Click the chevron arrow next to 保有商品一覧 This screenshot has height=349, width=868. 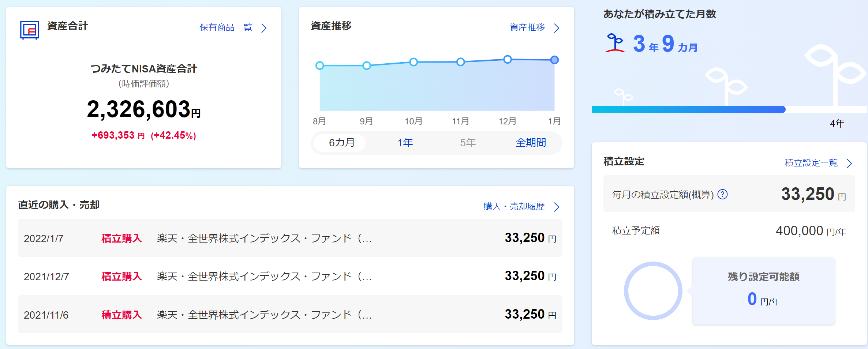point(264,28)
